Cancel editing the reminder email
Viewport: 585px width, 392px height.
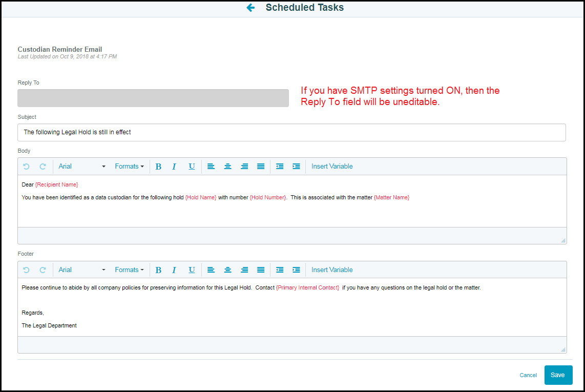click(528, 375)
